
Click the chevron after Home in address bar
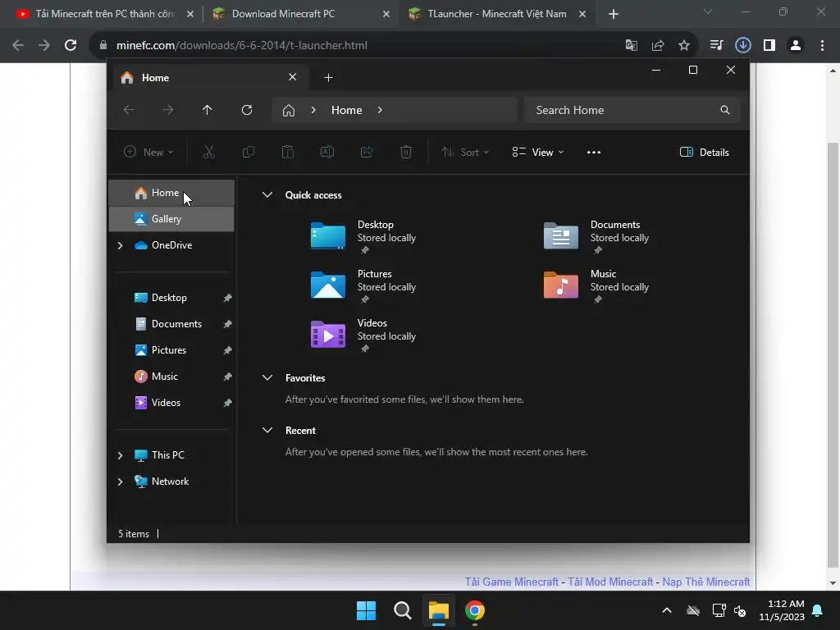[x=380, y=110]
